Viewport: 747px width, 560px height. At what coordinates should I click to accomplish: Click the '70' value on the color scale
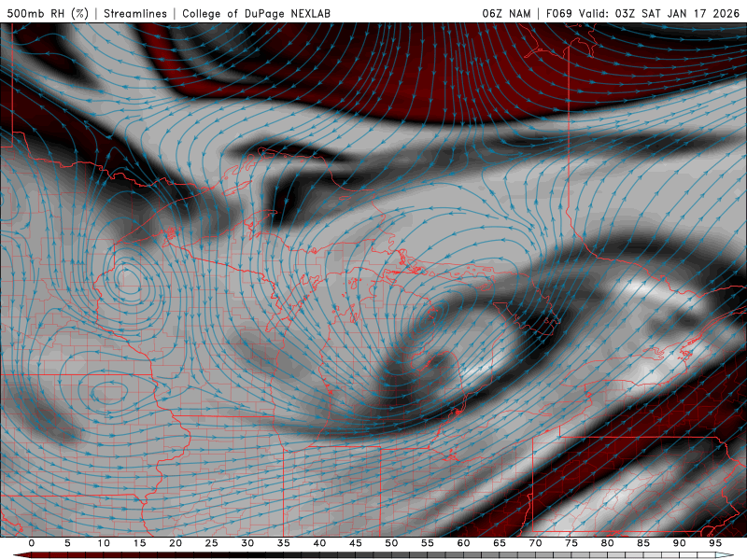(535, 543)
